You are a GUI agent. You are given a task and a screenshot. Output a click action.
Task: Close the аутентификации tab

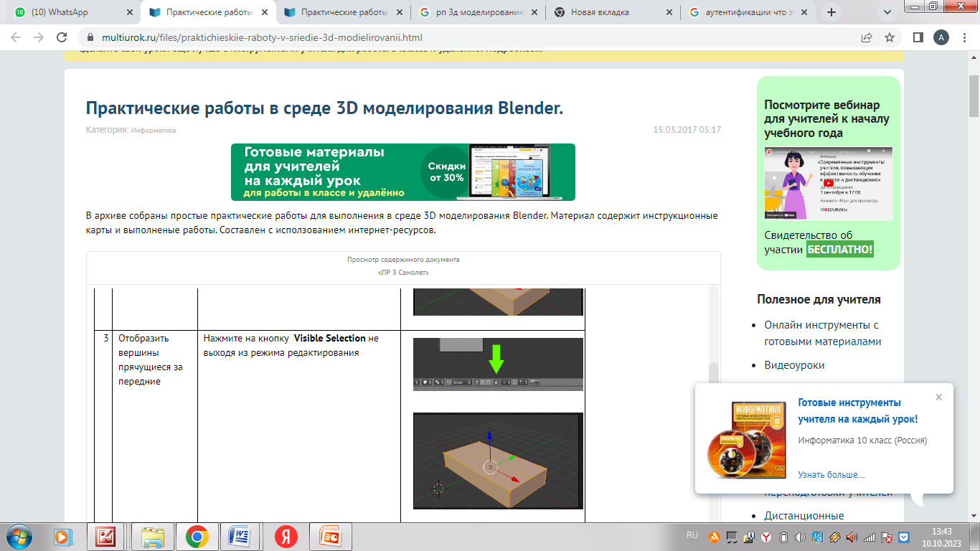point(803,12)
